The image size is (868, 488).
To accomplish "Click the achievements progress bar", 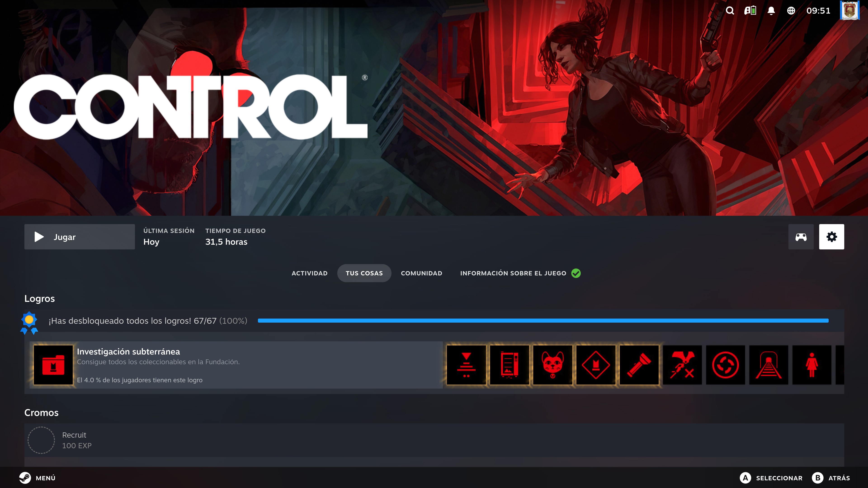I will pyautogui.click(x=543, y=321).
